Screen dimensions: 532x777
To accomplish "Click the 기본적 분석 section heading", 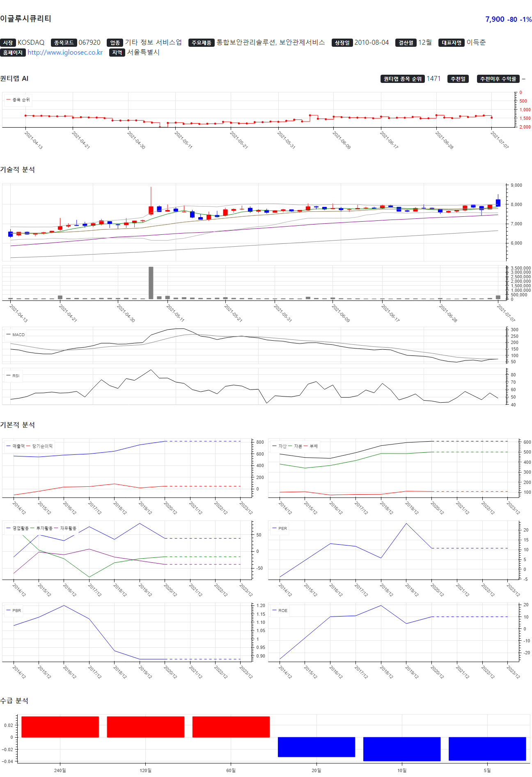I will click(18, 425).
